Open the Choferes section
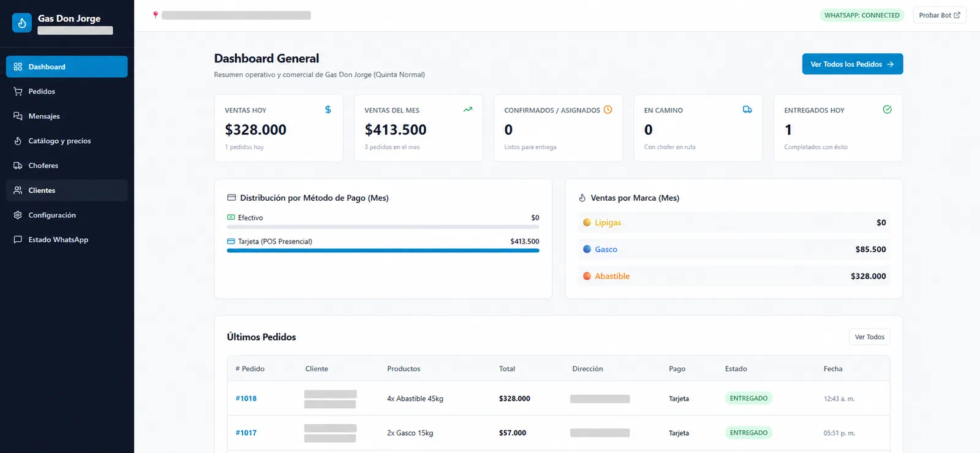 (x=67, y=165)
